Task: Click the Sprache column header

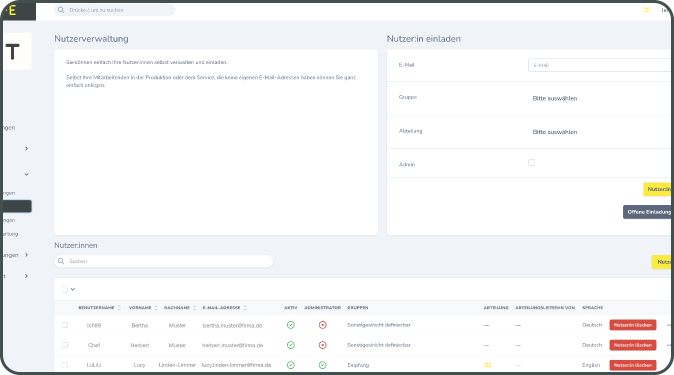Action: click(x=592, y=308)
